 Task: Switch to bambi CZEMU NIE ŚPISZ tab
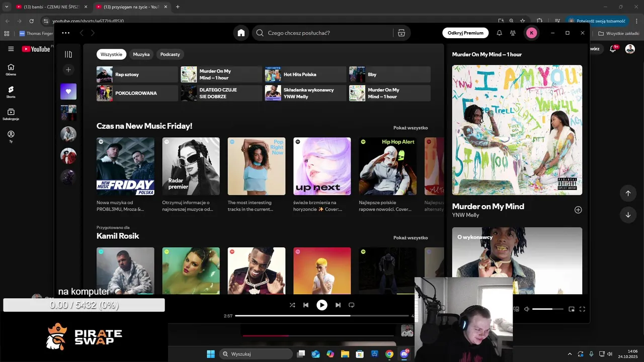pyautogui.click(x=51, y=7)
